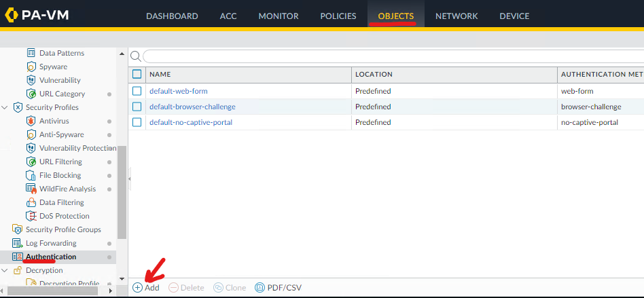The image size is (644, 298).
Task: Open the default-web-form link
Action: click(x=178, y=91)
